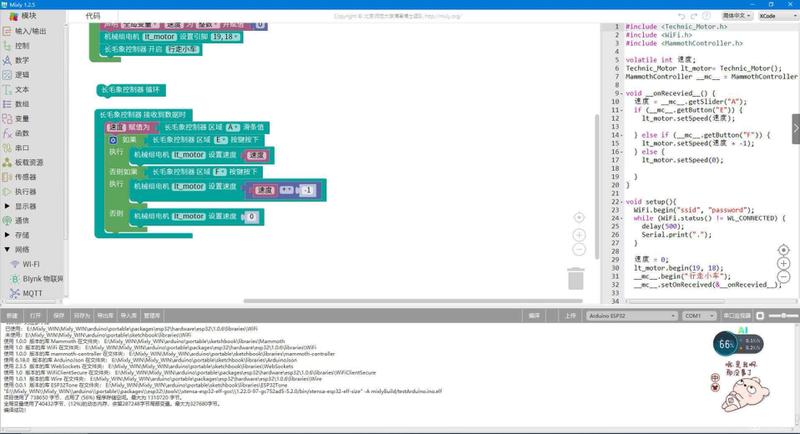Click the 另存为 save-as button
This screenshot has width=800, height=434.
pos(82,316)
